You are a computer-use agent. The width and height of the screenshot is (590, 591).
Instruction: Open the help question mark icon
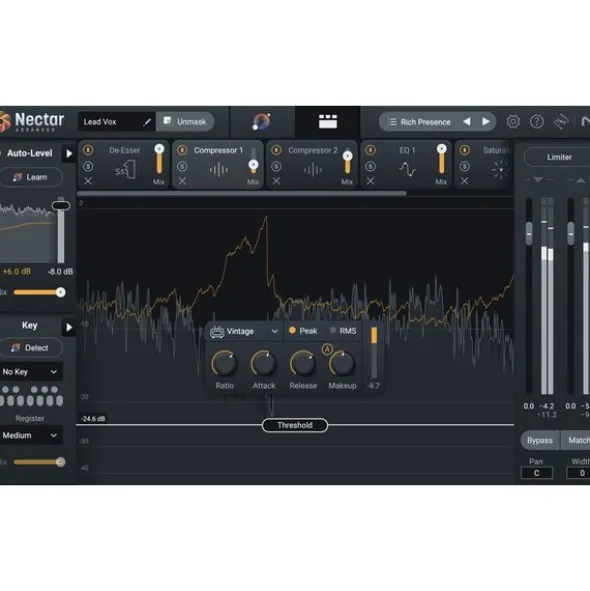(x=536, y=122)
